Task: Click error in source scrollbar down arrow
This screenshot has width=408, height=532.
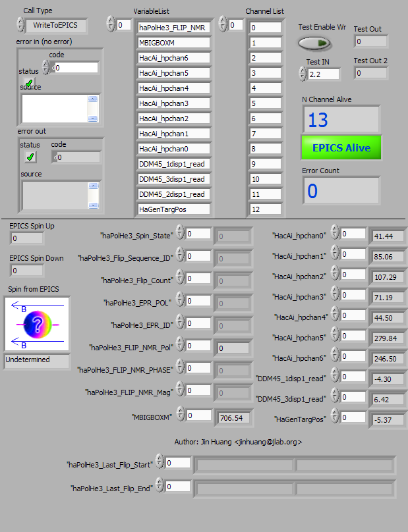Action: (92, 119)
